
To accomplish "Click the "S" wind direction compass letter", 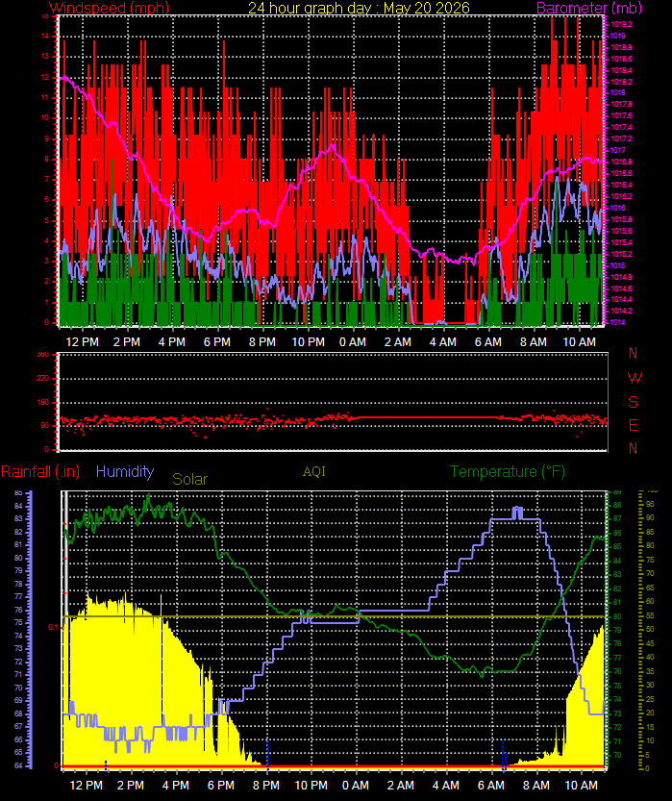I will click(634, 402).
